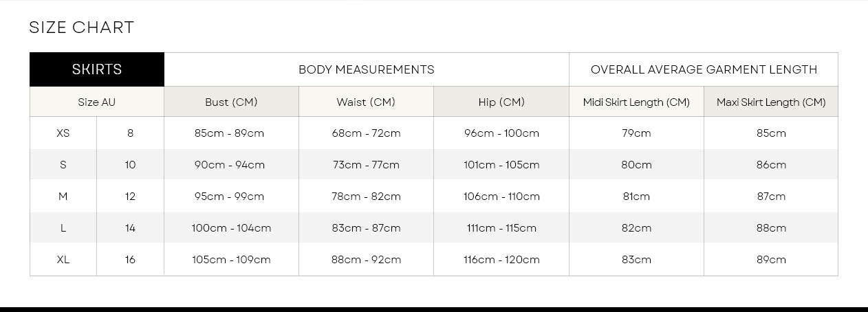Select the BODY MEASUREMENTS header
Screen dimensions: 868x312
point(366,69)
